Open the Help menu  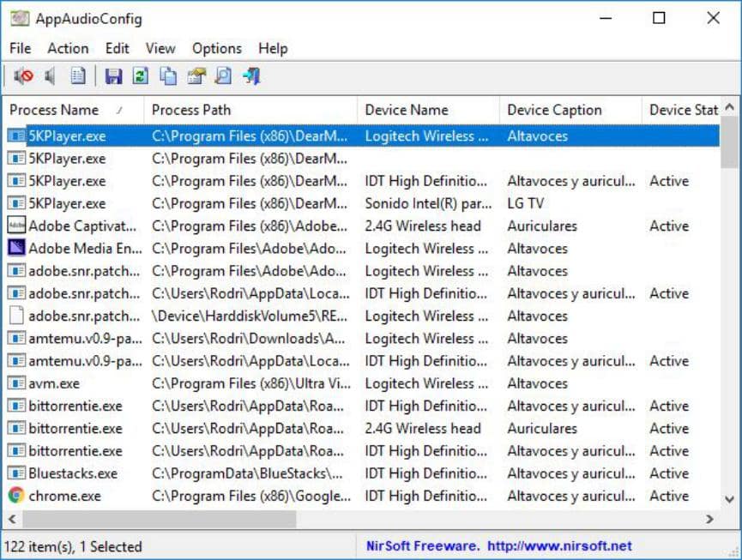[273, 49]
